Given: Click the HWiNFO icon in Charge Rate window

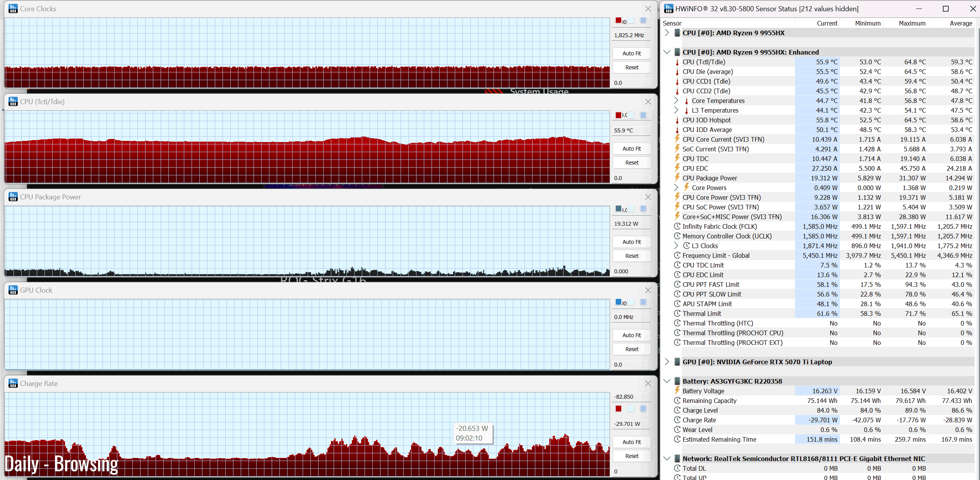Looking at the screenshot, I should (x=13, y=383).
